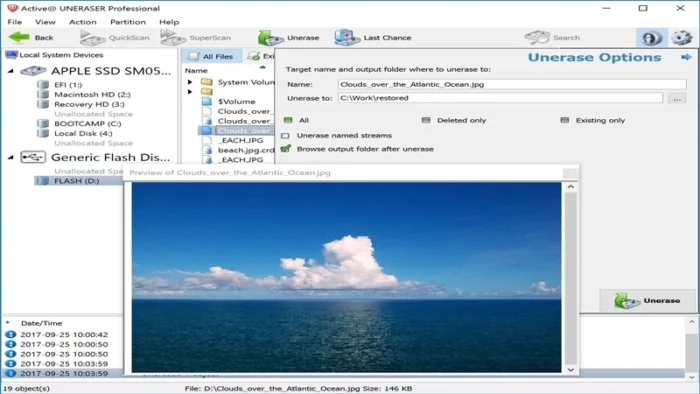This screenshot has height=394, width=700.
Task: Select the Recovery HD (3:) partition
Action: click(81, 104)
